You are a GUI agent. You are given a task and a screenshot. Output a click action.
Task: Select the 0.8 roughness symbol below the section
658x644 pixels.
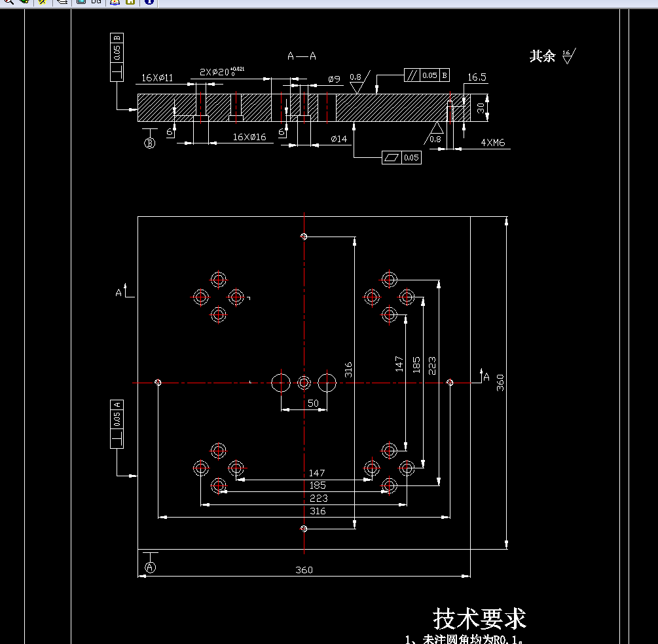click(x=434, y=134)
